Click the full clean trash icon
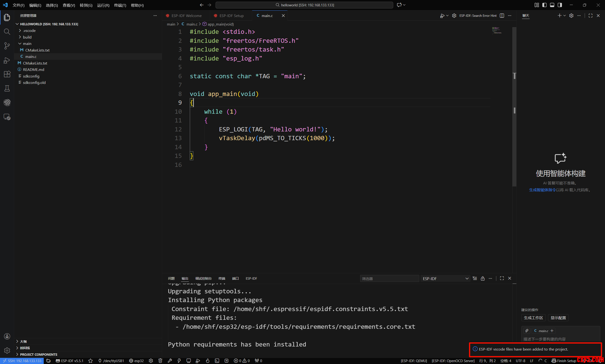This screenshot has height=364, width=605. pyautogui.click(x=160, y=360)
